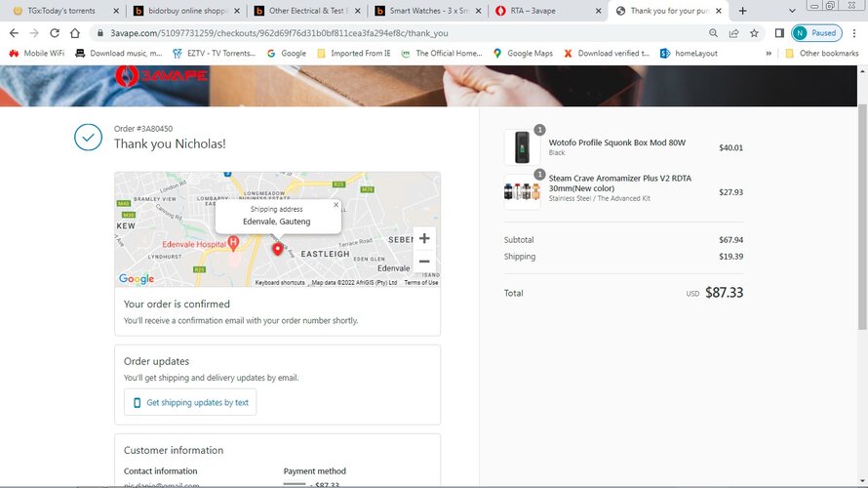
Task: Reload the current page
Action: point(55,33)
